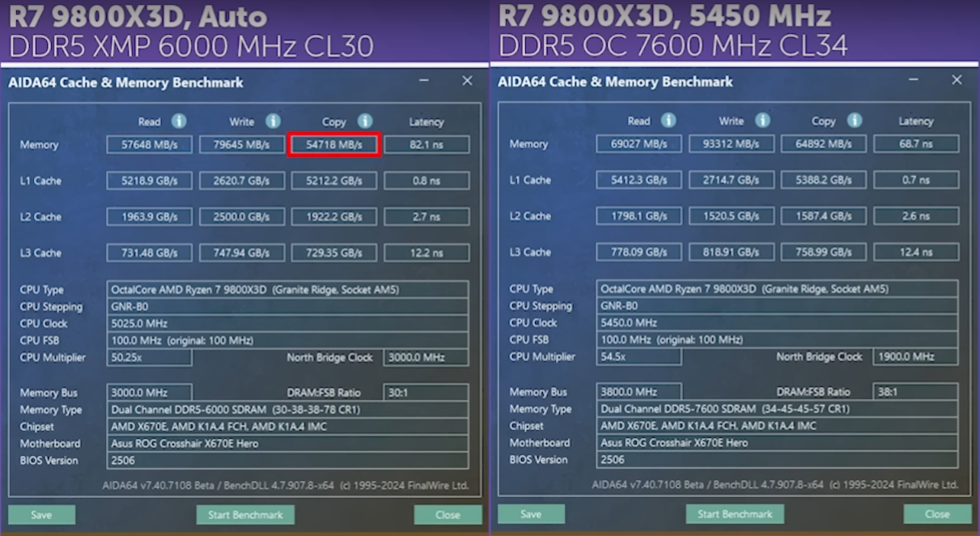Click the Write info icon in left window
This screenshot has height=536, width=980.
point(274,121)
